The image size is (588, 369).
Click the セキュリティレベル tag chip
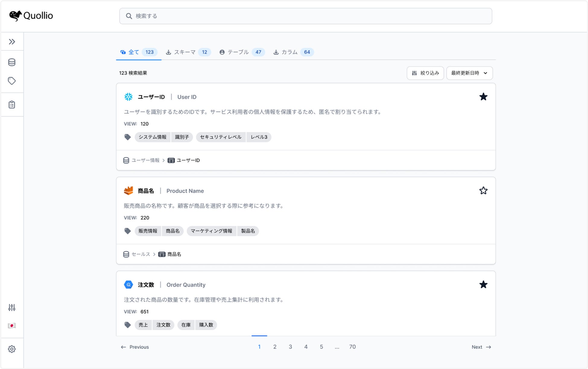220,137
